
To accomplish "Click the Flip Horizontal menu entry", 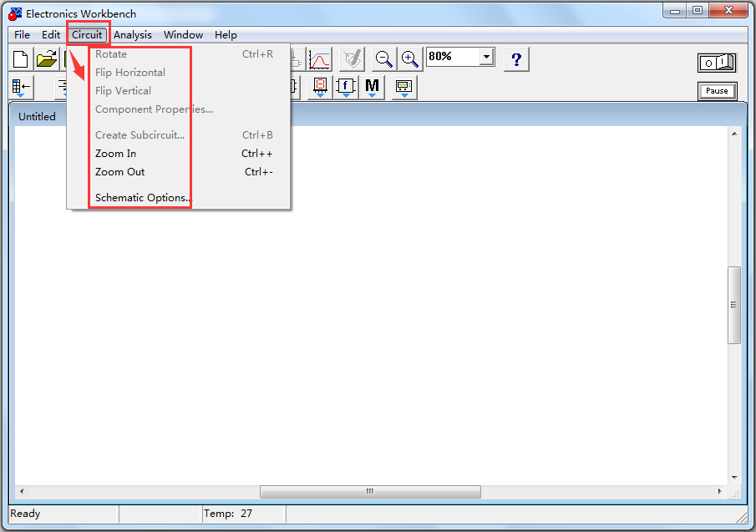I will tap(179, 73).
